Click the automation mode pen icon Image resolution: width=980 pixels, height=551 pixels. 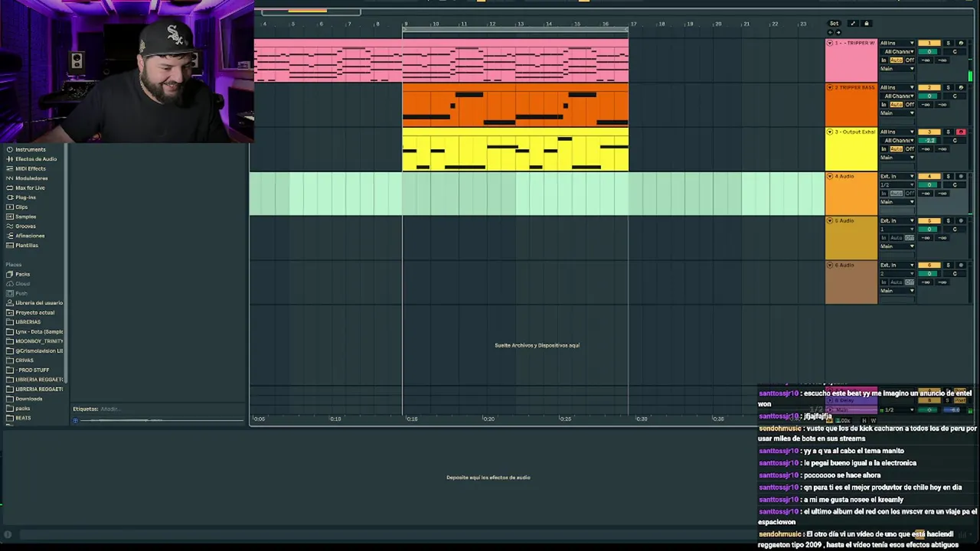(x=853, y=24)
